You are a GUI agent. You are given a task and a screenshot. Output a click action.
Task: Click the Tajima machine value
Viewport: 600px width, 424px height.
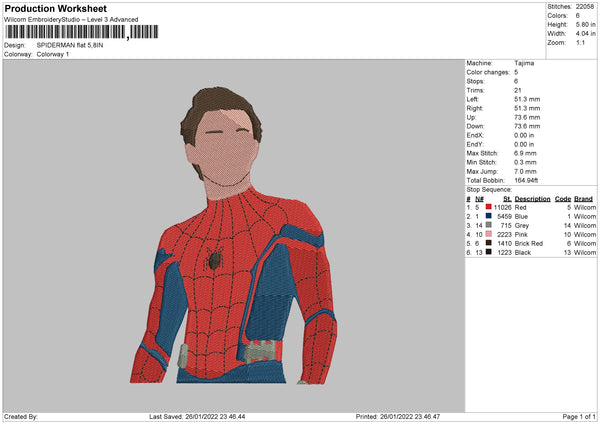coord(524,63)
